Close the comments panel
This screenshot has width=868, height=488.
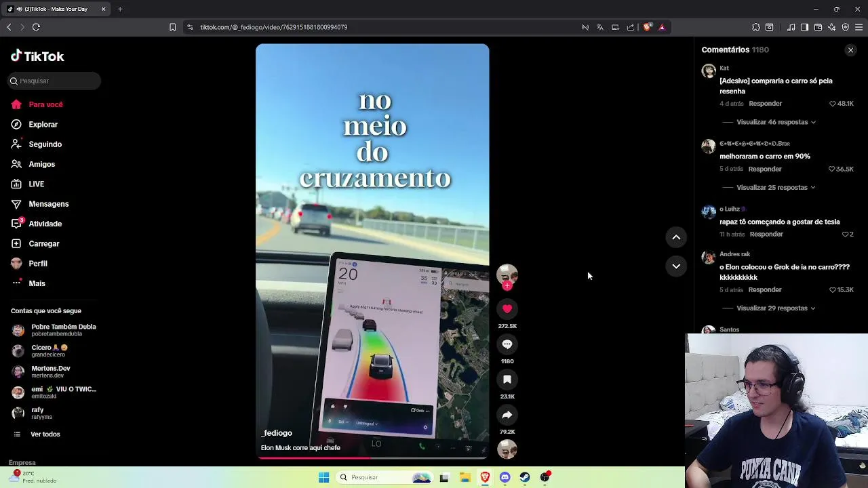click(x=850, y=50)
